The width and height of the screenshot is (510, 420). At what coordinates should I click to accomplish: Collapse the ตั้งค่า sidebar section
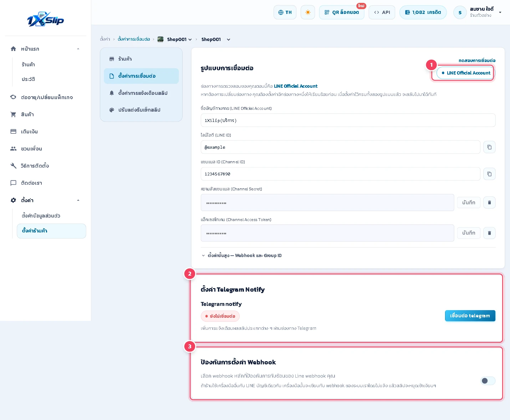point(78,200)
